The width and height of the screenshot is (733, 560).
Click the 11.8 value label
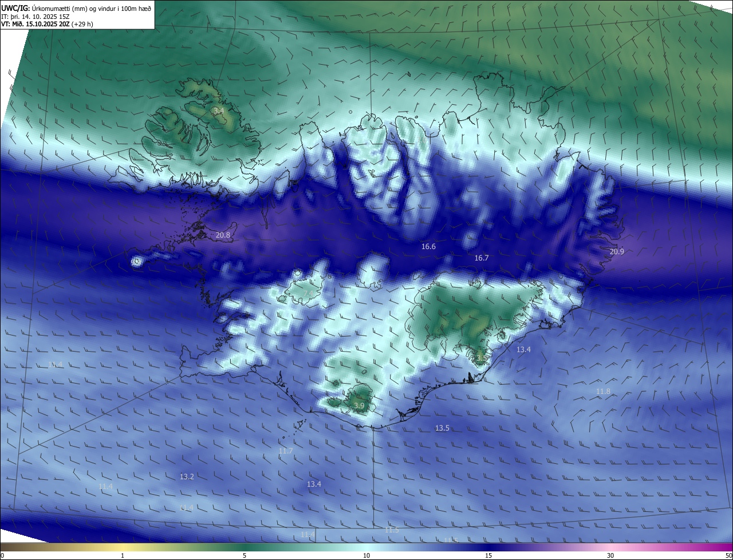point(604,392)
